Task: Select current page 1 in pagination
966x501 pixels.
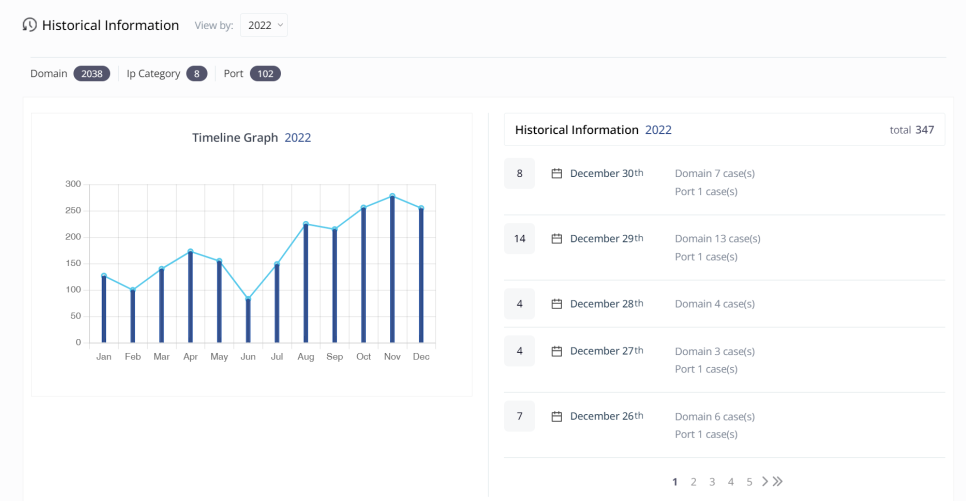Action: click(x=675, y=482)
